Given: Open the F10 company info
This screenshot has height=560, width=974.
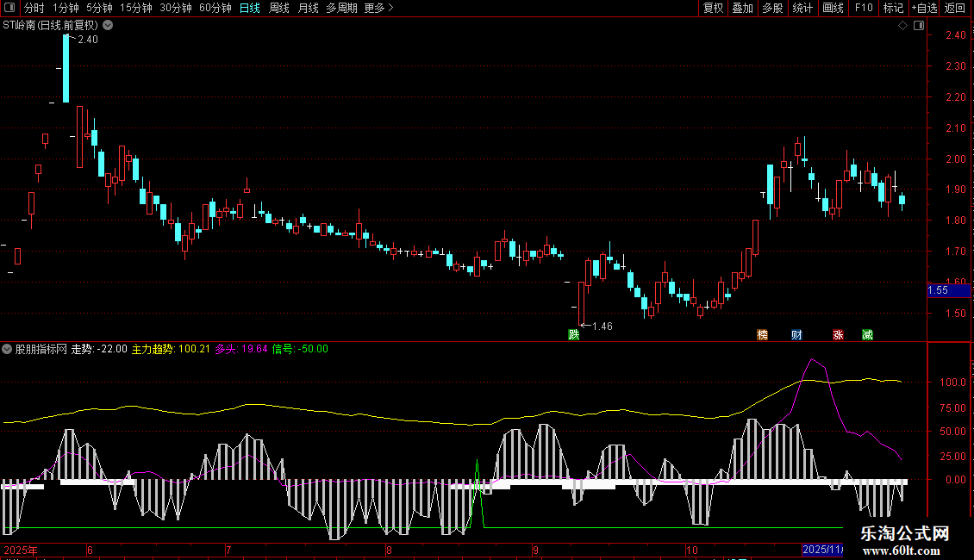Looking at the screenshot, I should coord(864,8).
